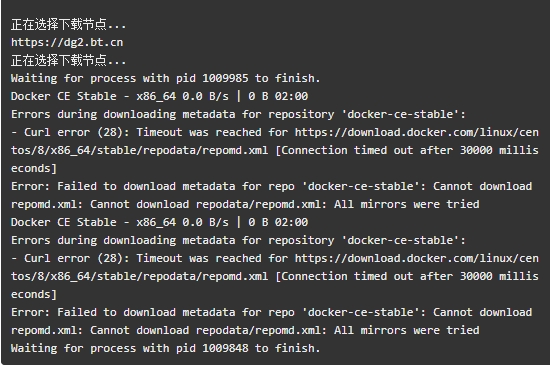Viewport: 550px width, 365px height.
Task: Click the https://dg2.bt.cn URL line
Action: pos(67,42)
